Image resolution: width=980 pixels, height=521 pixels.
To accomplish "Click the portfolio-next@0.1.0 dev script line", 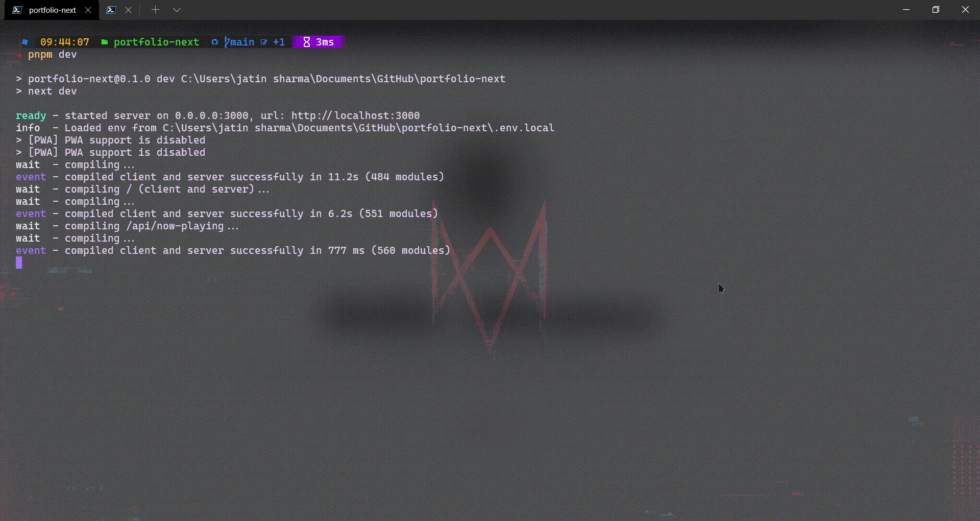I will click(x=260, y=79).
